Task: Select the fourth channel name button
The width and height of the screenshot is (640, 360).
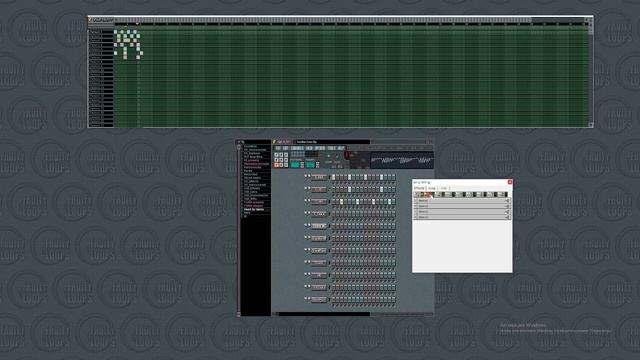Action: point(319,213)
